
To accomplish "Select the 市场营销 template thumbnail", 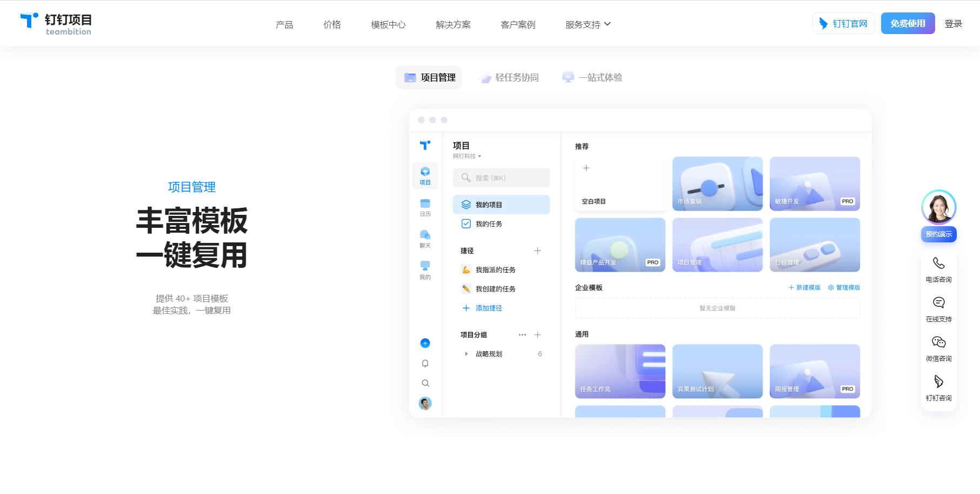I will (x=717, y=183).
